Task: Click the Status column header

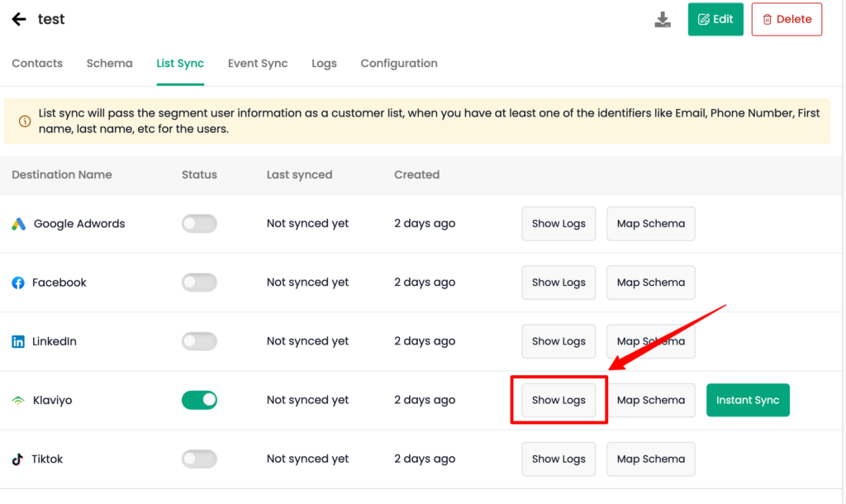Action: point(200,175)
